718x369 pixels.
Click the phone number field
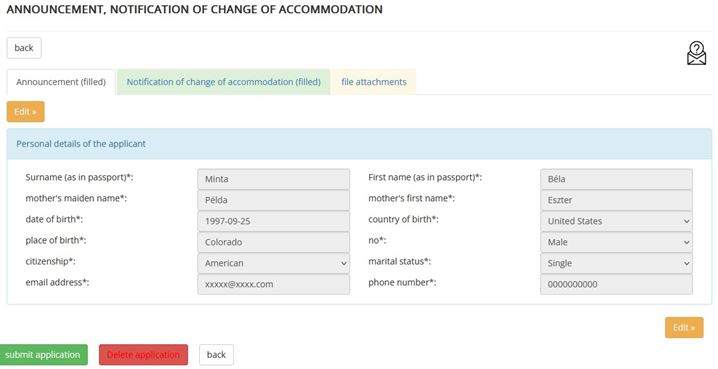coord(616,284)
